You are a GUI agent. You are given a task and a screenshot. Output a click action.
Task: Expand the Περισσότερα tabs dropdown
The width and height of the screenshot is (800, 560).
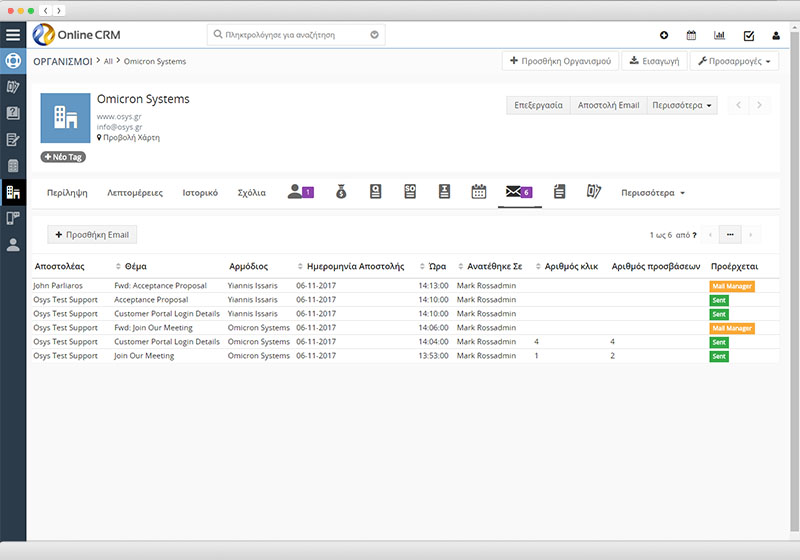[653, 193]
